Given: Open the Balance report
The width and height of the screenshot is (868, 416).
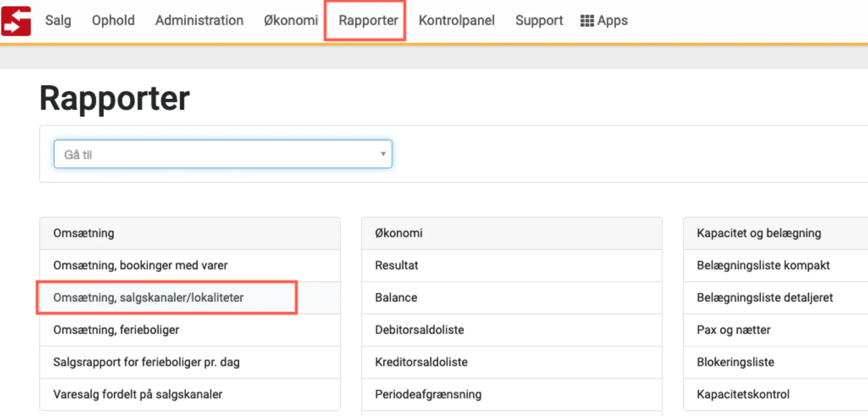Looking at the screenshot, I should click(x=512, y=298).
